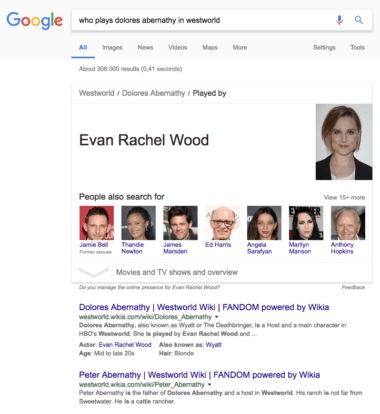Open dropdown arrow beside Peter_Abernathy URL
Image resolution: width=380 pixels, height=414 pixels.
coord(210,384)
